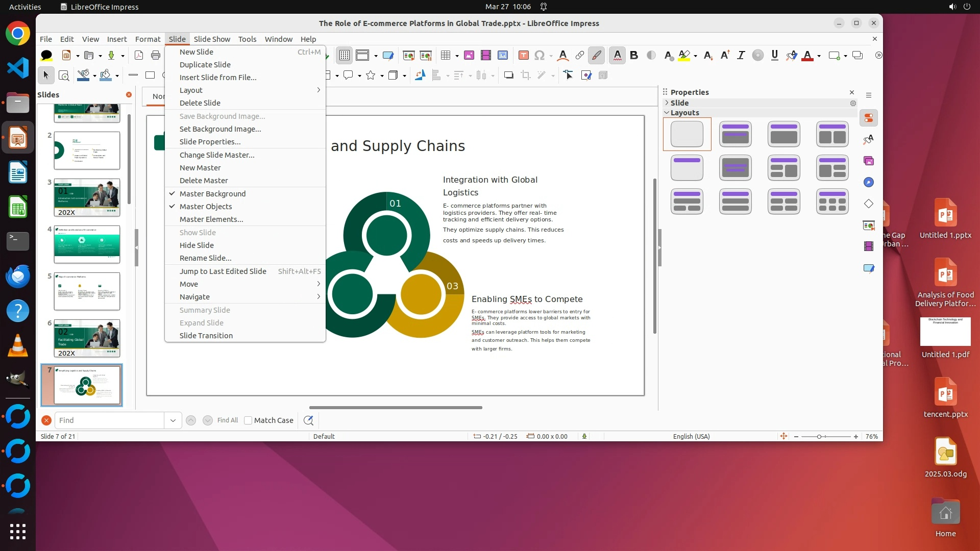This screenshot has width=980, height=551.
Task: Choose Duplicate Slide from the Slide menu
Action: pyautogui.click(x=205, y=65)
